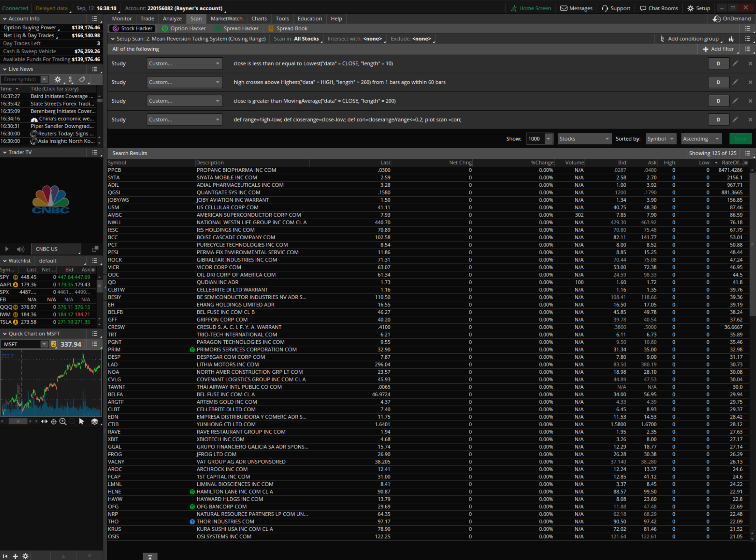Click Quick Chart zoom in magnifier

(x=63, y=421)
